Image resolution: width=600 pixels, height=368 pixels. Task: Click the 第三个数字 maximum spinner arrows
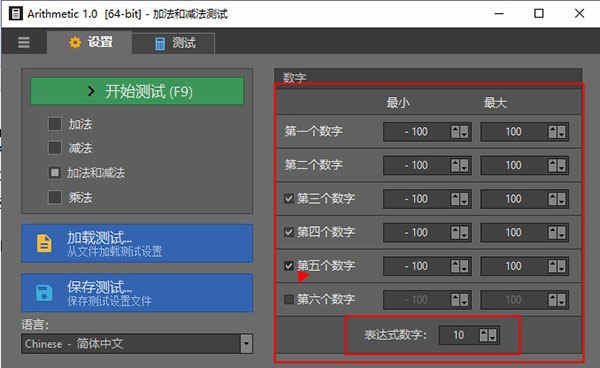[x=557, y=199]
